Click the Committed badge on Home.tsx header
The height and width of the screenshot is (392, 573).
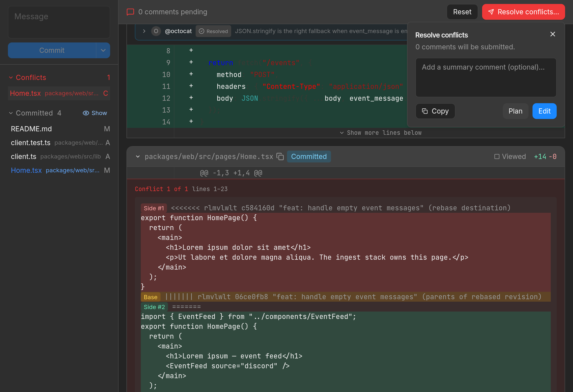coord(309,157)
